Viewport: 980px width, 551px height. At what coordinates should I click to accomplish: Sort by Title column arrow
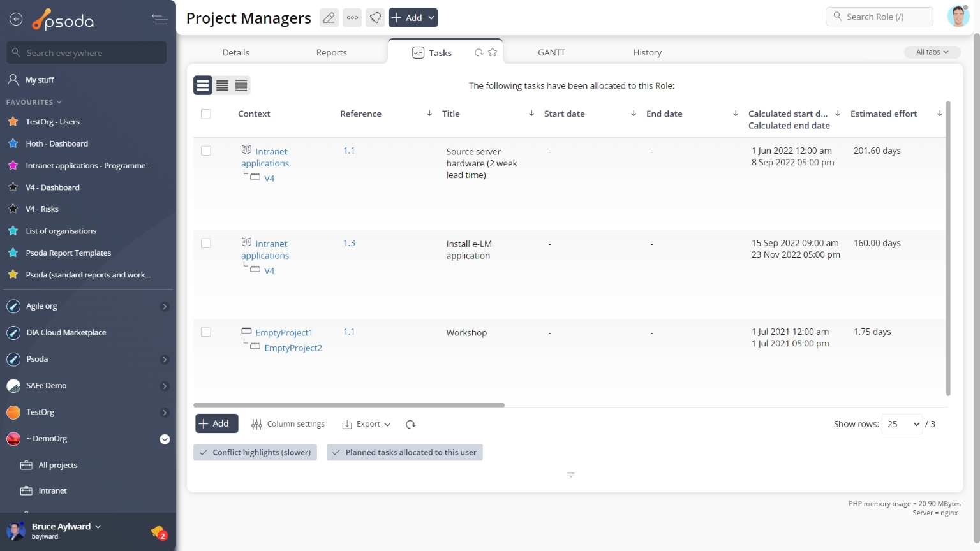[x=531, y=114]
